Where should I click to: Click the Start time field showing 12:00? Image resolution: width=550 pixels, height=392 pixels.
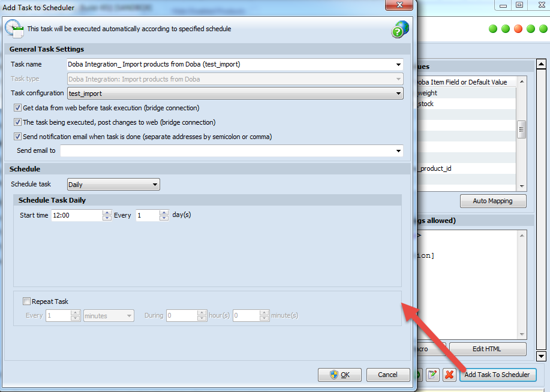click(x=77, y=215)
